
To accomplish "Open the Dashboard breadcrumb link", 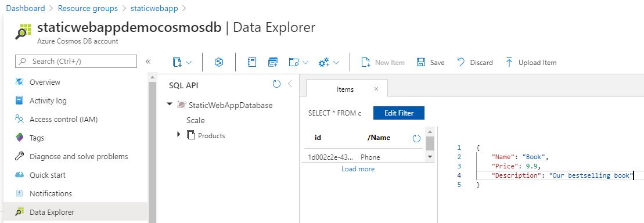I will pyautogui.click(x=26, y=8).
